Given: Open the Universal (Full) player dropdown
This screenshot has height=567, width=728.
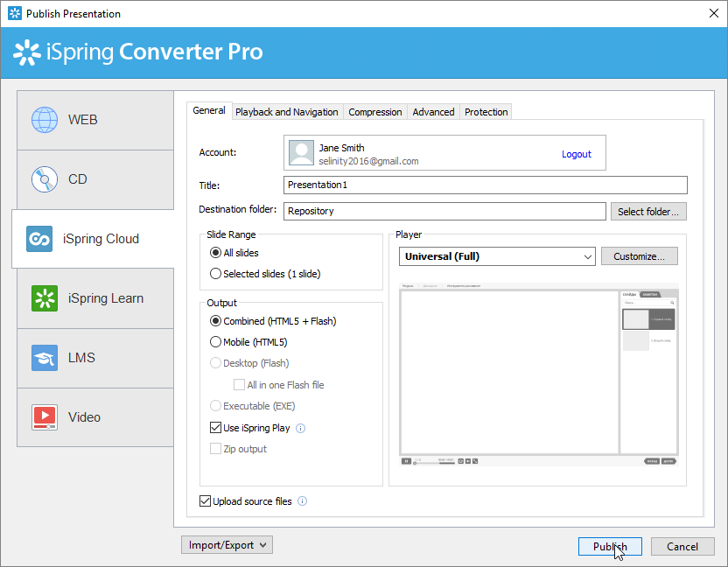Looking at the screenshot, I should coord(497,256).
